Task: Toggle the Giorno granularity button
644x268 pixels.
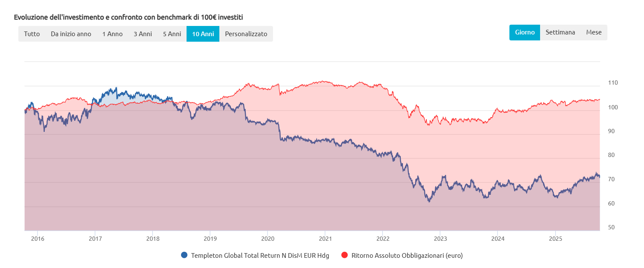Action: pos(525,32)
